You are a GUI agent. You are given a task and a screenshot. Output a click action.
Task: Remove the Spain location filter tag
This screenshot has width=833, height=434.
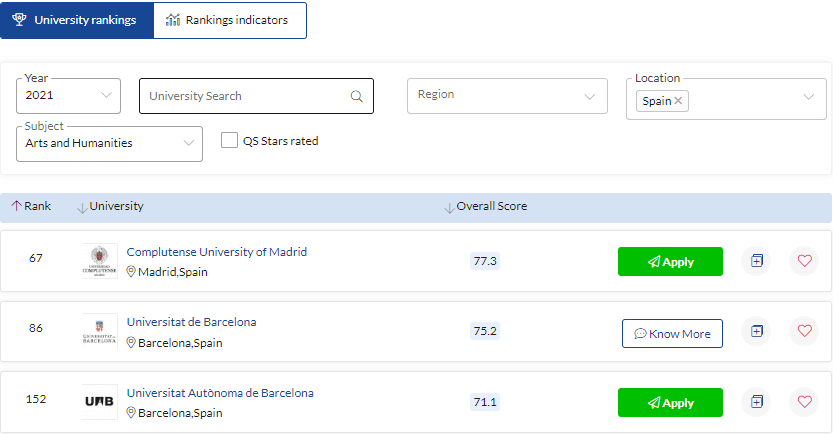click(x=678, y=100)
